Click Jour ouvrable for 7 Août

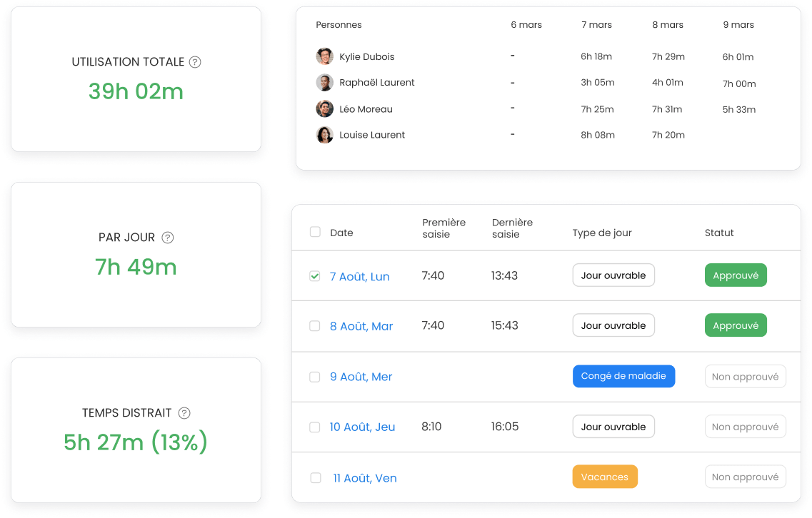coord(613,275)
